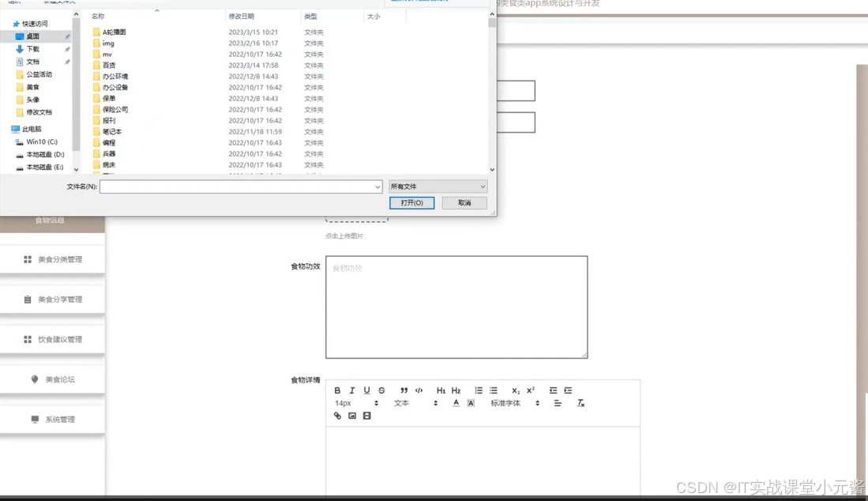Insert a code block in the editor
Screen dimensions: 868x501
(419, 390)
